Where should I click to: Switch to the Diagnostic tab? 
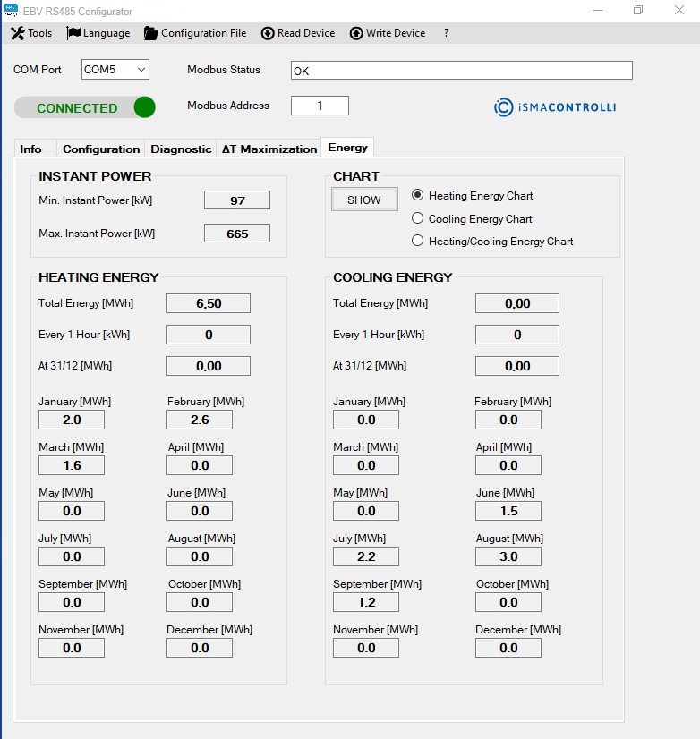[x=181, y=149]
